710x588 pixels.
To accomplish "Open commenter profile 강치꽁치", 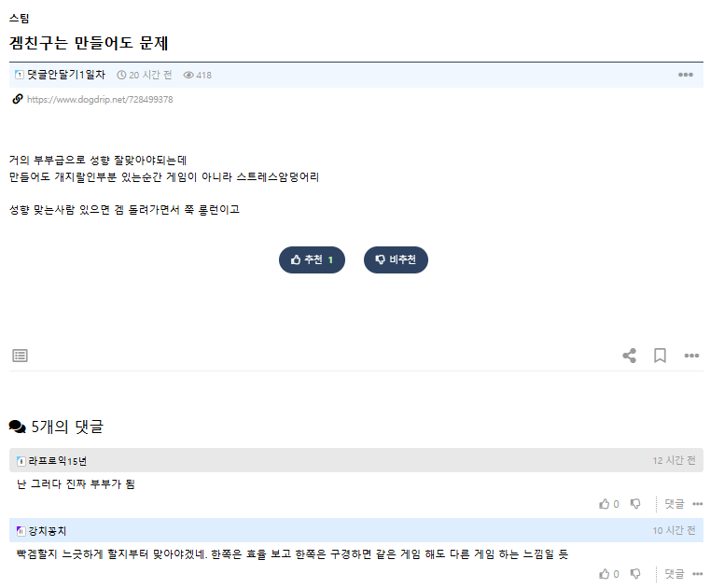I will (x=48, y=531).
